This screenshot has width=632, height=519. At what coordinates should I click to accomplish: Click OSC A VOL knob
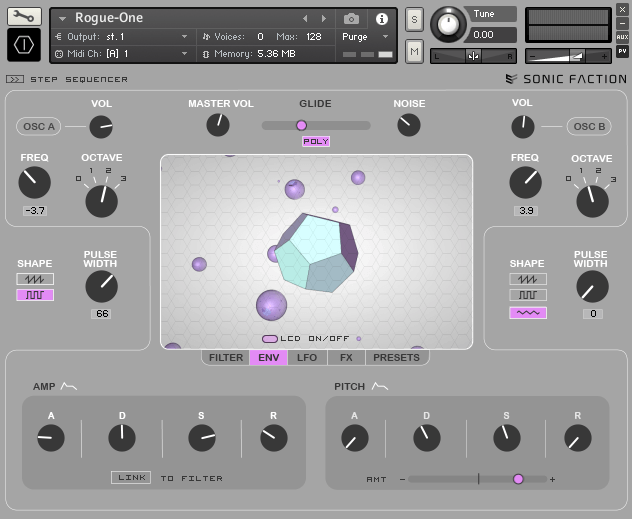tap(101, 127)
